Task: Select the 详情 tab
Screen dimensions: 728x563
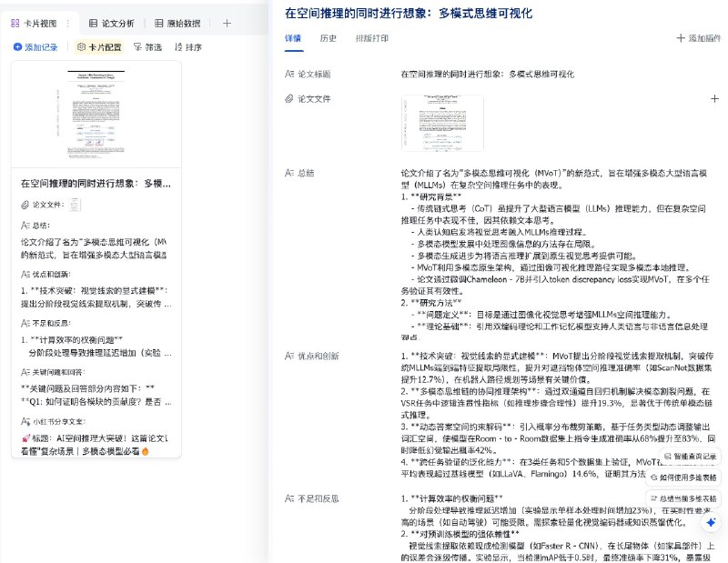Action: [x=293, y=38]
